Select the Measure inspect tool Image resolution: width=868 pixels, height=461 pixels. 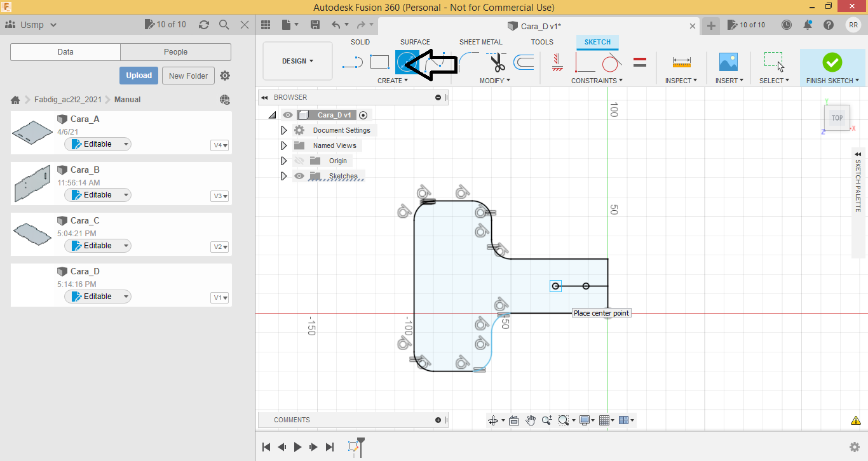[x=681, y=62]
